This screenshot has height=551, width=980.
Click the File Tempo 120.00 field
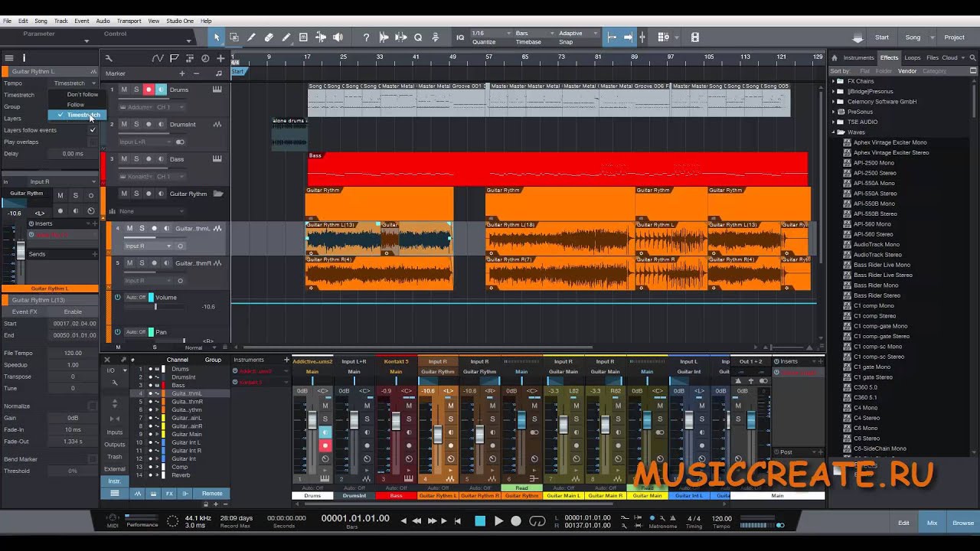(x=73, y=354)
